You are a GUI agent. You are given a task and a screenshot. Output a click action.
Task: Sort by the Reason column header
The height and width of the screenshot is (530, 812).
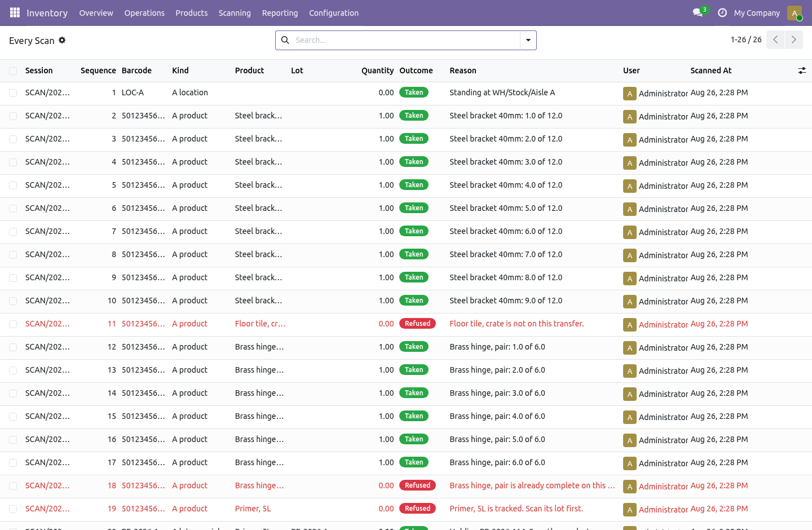[463, 70]
